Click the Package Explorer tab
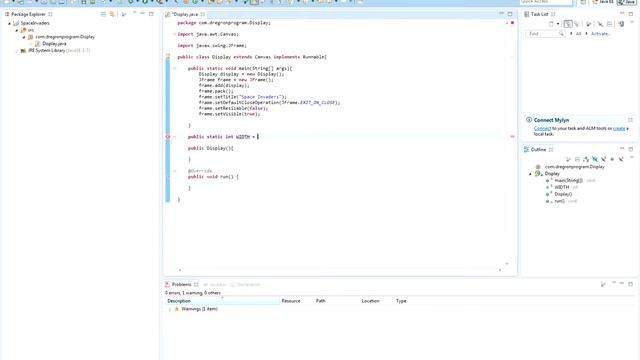640x360 pixels. click(28, 14)
